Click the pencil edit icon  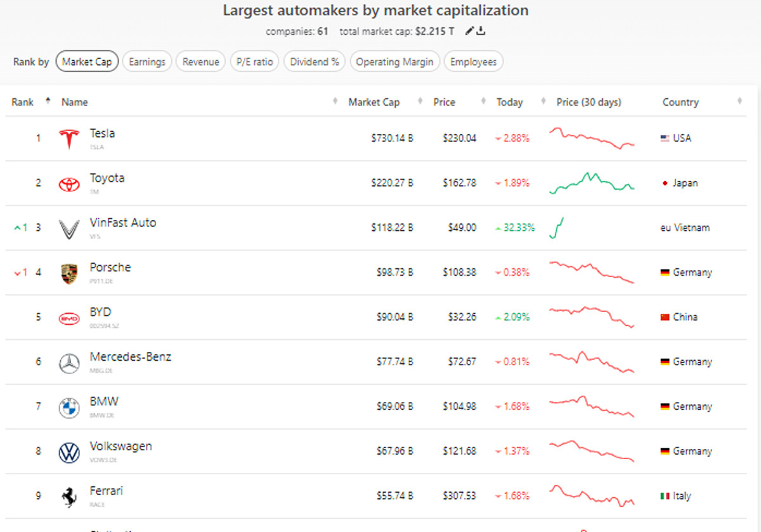[469, 31]
